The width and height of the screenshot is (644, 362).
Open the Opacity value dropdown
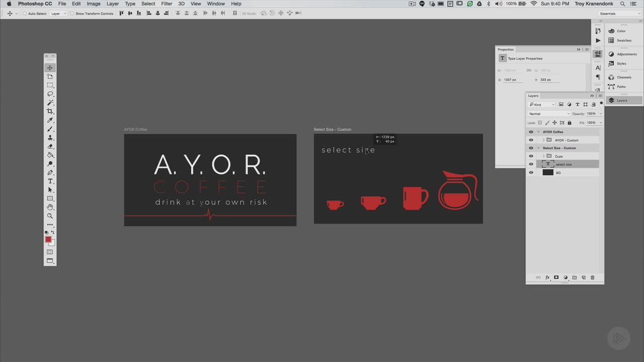point(600,114)
